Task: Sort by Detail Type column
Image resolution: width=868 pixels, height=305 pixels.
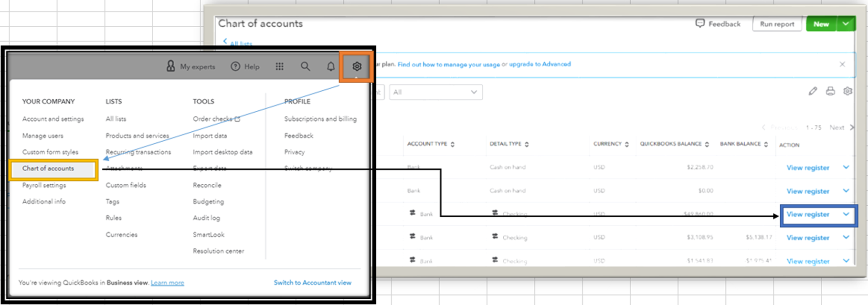Action: [x=509, y=144]
